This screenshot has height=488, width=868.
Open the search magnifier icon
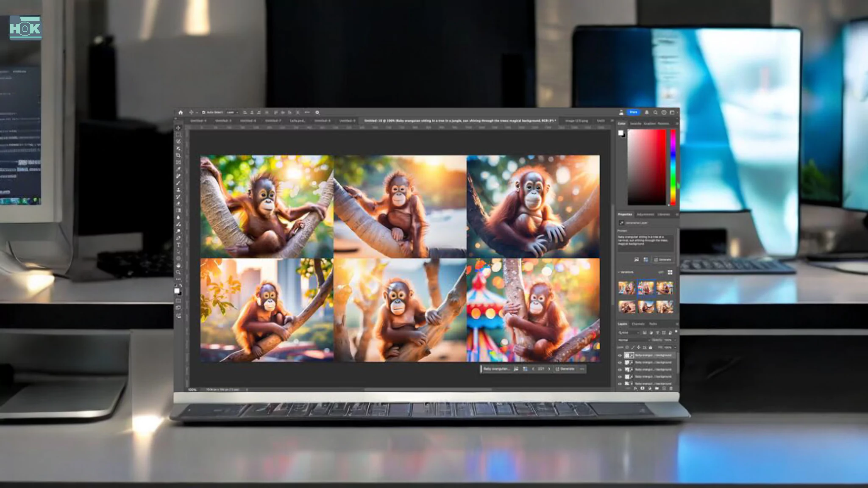click(x=655, y=112)
